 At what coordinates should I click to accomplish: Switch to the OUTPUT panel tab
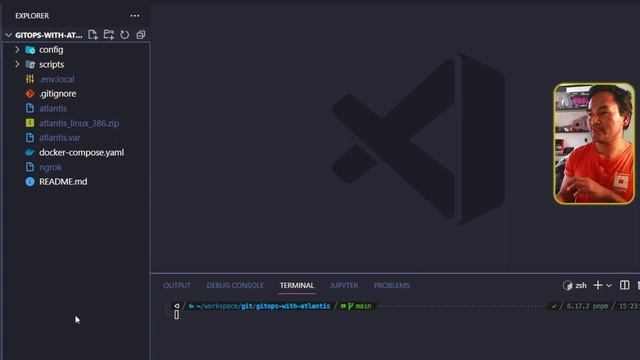[177, 285]
